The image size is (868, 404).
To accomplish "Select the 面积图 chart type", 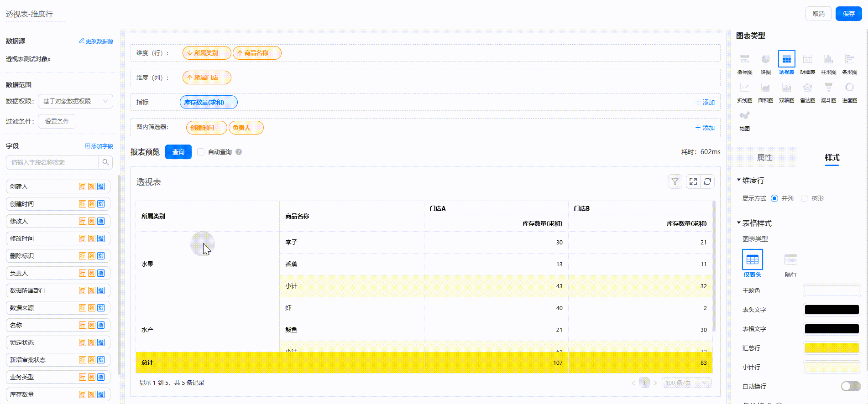I will click(x=765, y=92).
